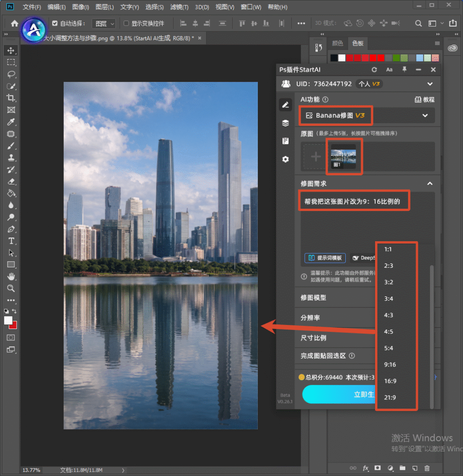463x476 pixels.
Task: Click the DeepSeek button
Action: 363,258
